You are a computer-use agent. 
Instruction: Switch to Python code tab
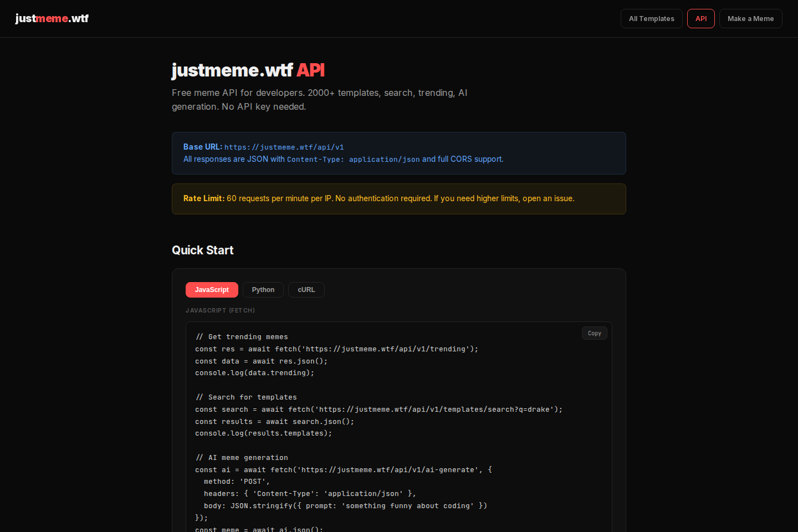pos(263,290)
